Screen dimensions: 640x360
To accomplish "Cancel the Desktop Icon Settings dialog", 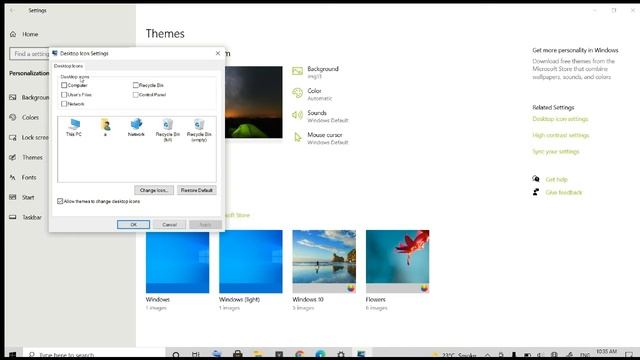I will click(169, 224).
